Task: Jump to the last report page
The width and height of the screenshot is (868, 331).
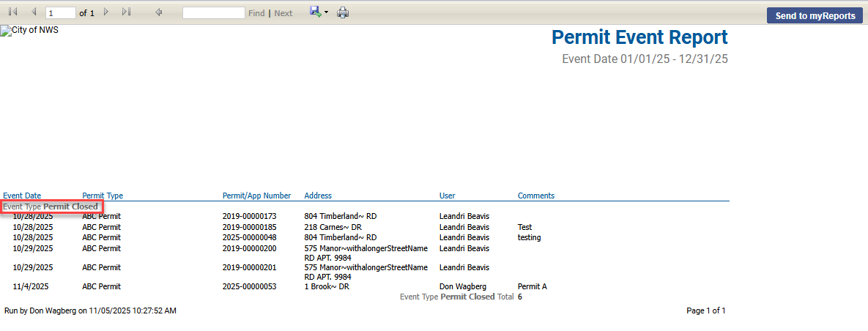Action: 127,12
